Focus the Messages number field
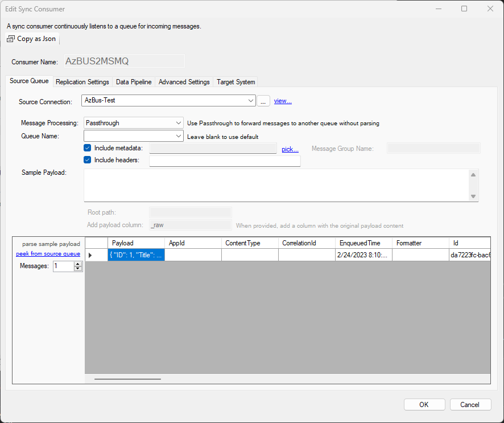The height and width of the screenshot is (423, 504). click(64, 266)
